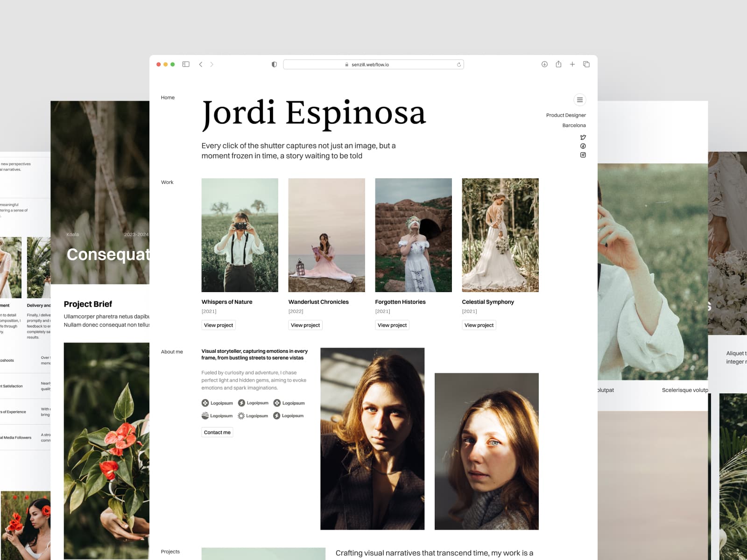Open the Whispers of Nature thumbnail
The height and width of the screenshot is (560, 747).
(240, 235)
